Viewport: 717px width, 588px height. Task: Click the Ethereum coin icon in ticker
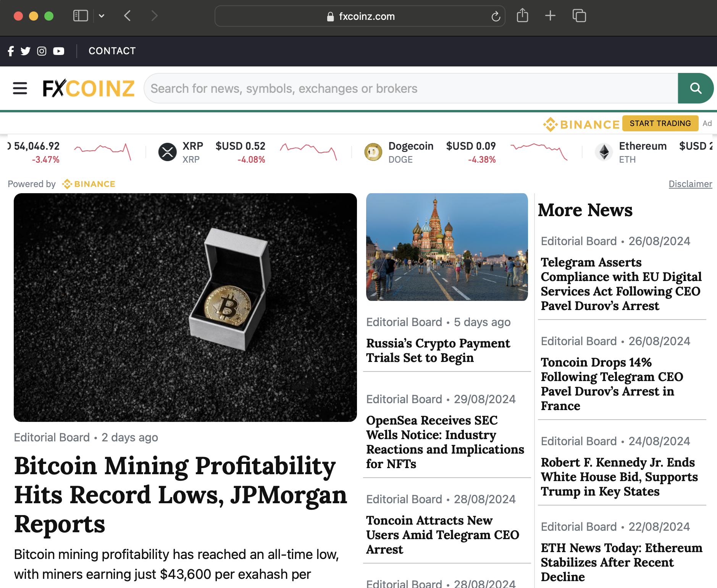tap(604, 152)
